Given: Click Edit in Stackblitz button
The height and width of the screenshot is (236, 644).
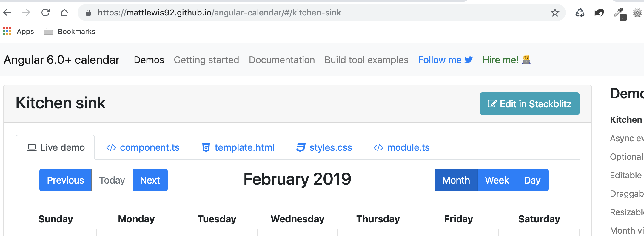Looking at the screenshot, I should [x=529, y=104].
